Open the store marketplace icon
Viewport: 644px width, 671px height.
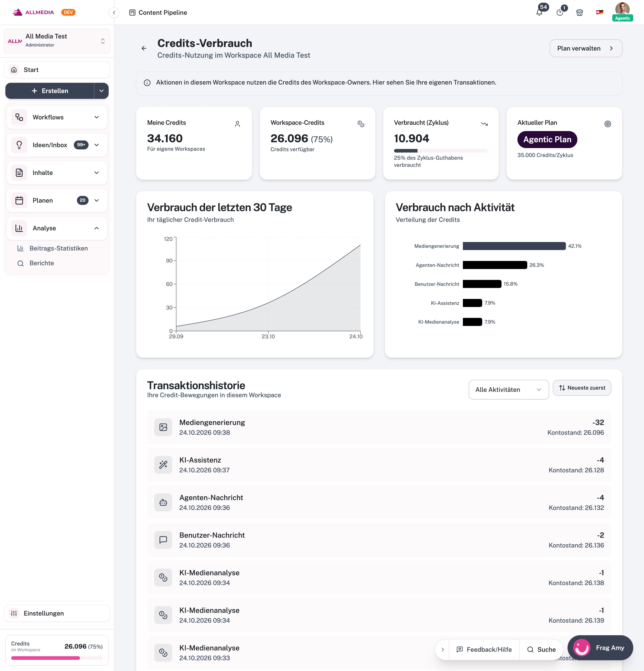click(579, 13)
